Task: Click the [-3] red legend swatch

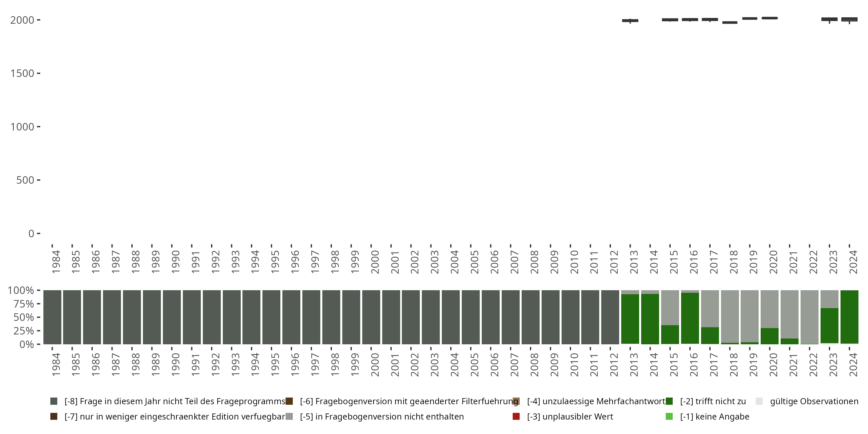Action: pos(516,416)
